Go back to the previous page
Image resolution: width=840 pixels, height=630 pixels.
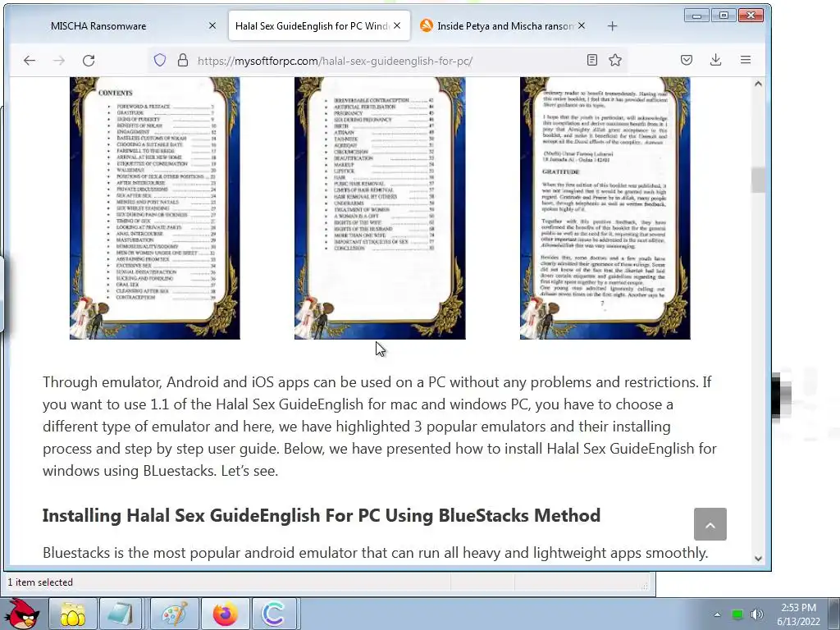[30, 61]
